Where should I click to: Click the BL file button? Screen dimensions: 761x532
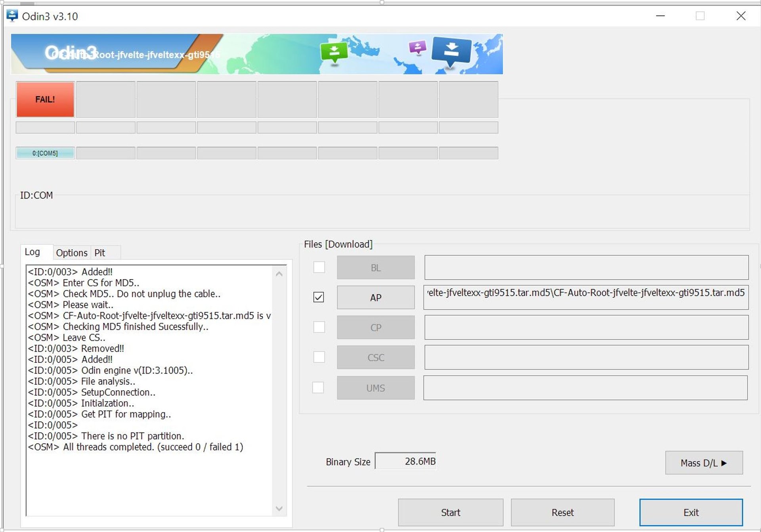[x=376, y=267]
